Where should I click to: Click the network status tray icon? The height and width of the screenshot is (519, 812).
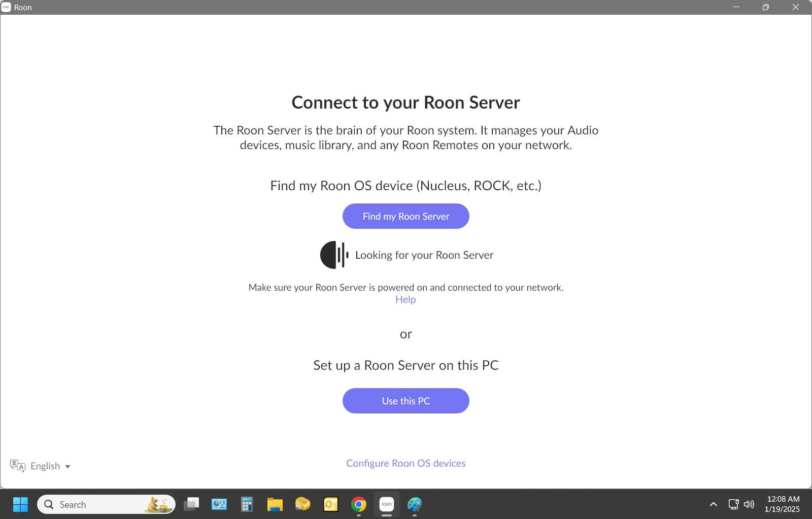point(734,504)
